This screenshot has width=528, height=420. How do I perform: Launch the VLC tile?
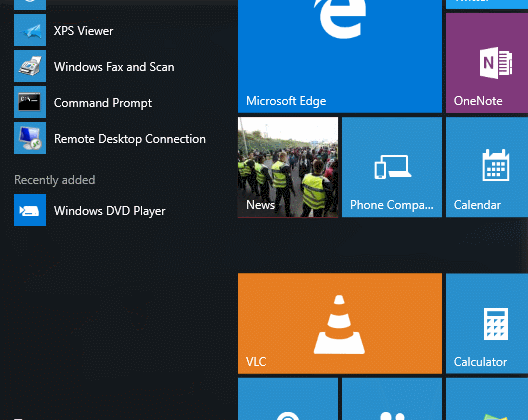pos(340,323)
